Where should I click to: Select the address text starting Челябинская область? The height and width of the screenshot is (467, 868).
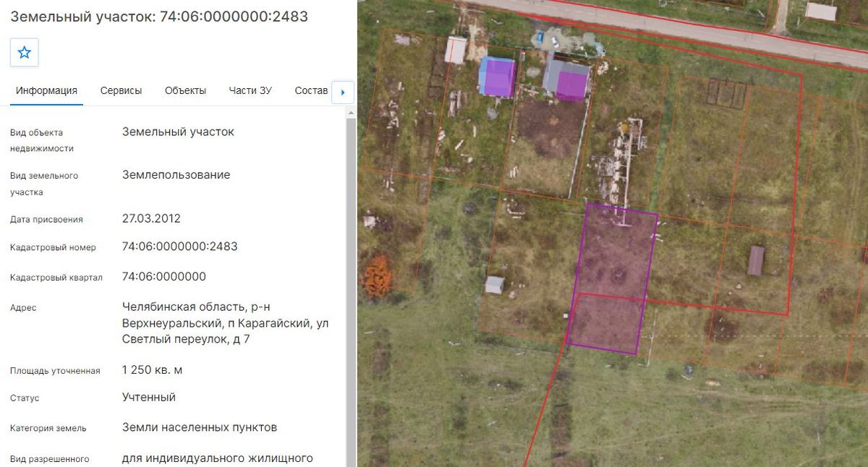[x=226, y=323]
